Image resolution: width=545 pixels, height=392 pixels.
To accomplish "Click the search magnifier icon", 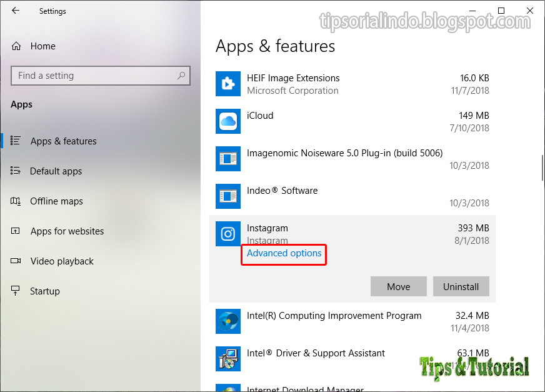I will click(x=181, y=75).
